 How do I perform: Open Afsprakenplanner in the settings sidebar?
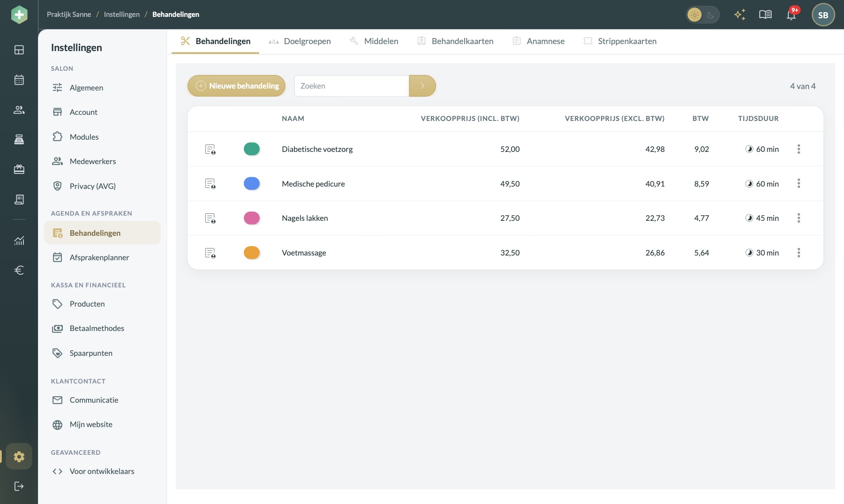tap(102, 257)
